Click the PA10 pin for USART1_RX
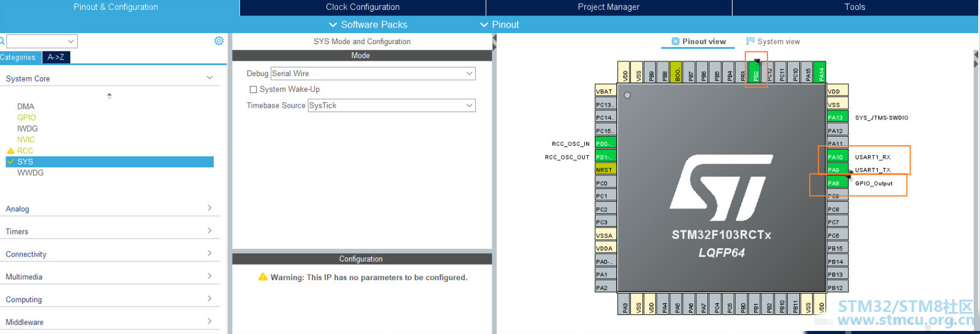This screenshot has height=334, width=980. [837, 157]
